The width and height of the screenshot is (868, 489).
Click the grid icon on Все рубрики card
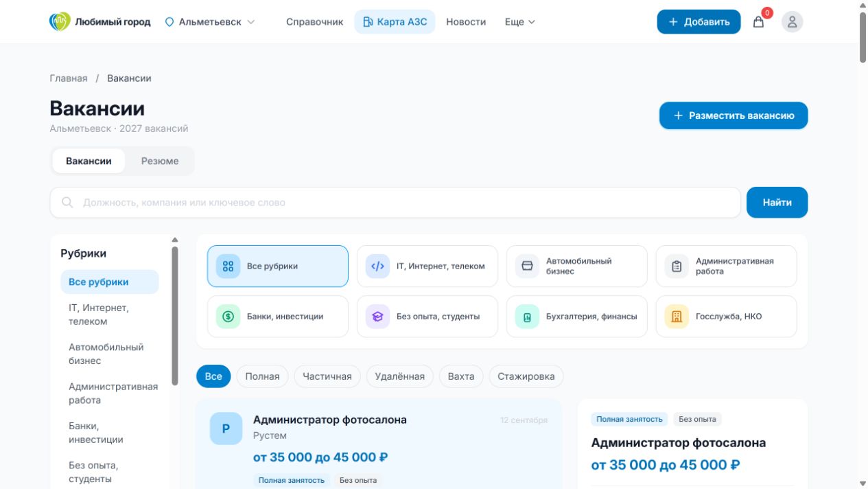[228, 266]
